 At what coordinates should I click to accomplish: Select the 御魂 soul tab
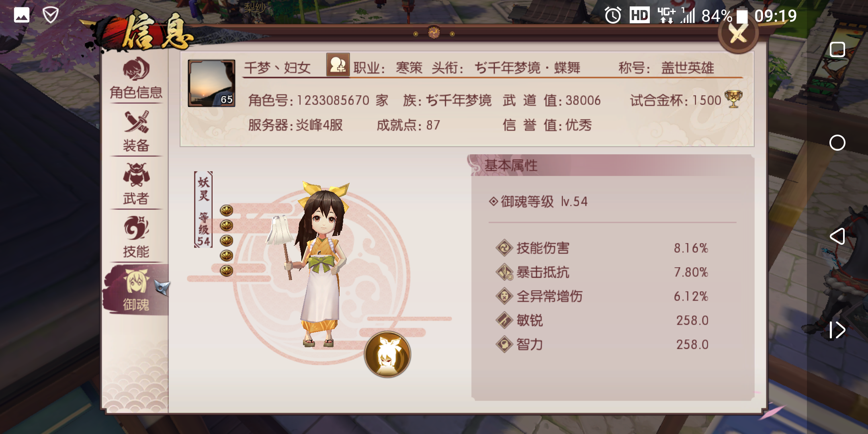(136, 290)
